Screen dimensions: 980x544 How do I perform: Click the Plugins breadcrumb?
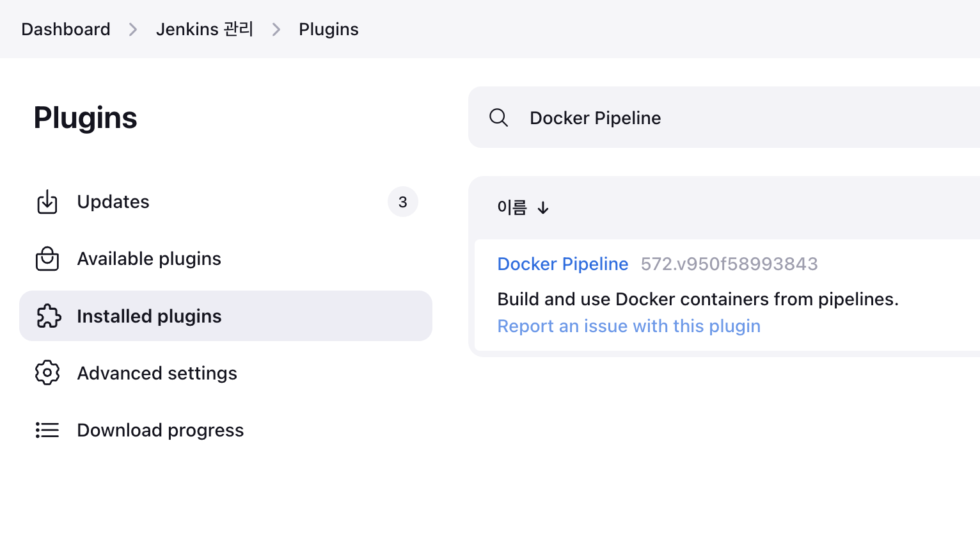pos(329,29)
